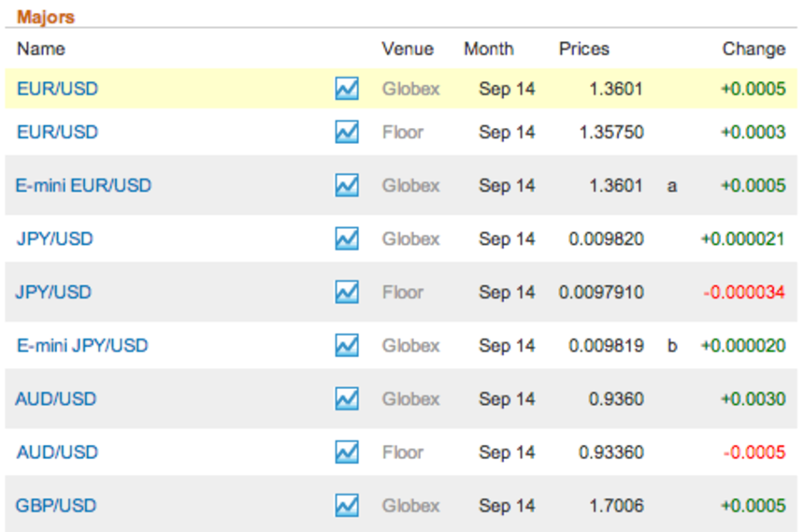This screenshot has height=532, width=804.
Task: Click the 1.7006 price for GBP/USD
Action: [x=616, y=505]
